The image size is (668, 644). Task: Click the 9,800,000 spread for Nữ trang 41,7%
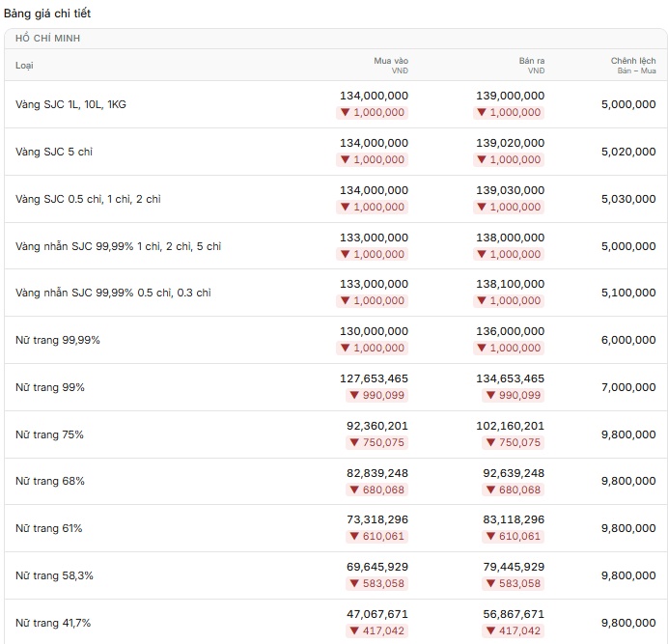[x=628, y=623]
